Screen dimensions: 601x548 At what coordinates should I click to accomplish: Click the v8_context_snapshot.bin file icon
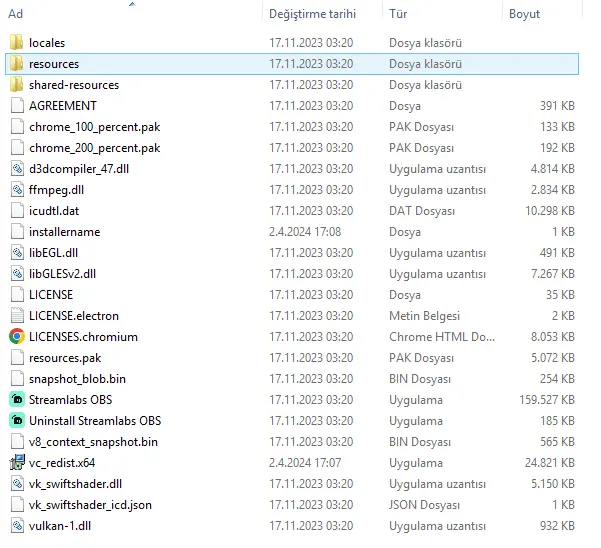17,441
